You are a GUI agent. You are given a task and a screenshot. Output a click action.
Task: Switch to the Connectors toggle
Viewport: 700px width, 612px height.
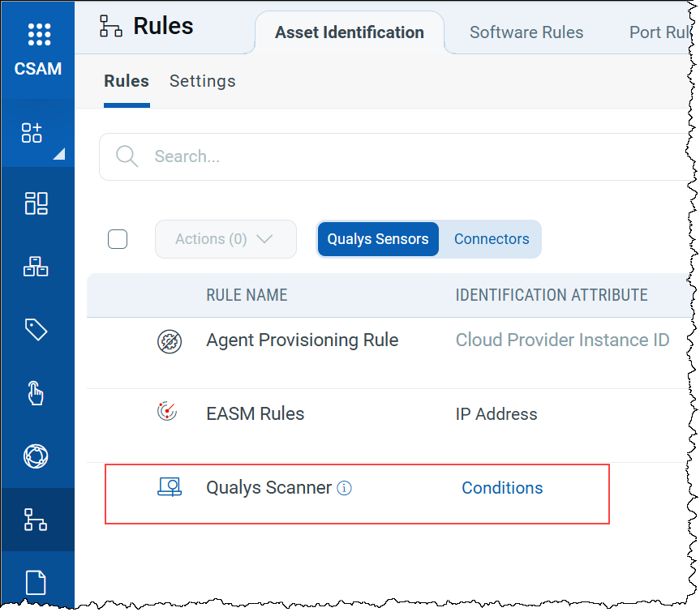coord(492,239)
